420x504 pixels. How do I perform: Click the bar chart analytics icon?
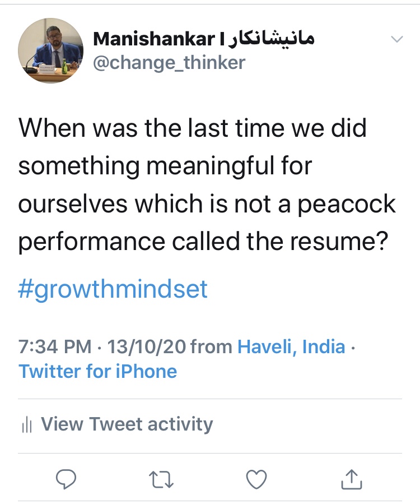pyautogui.click(x=26, y=425)
